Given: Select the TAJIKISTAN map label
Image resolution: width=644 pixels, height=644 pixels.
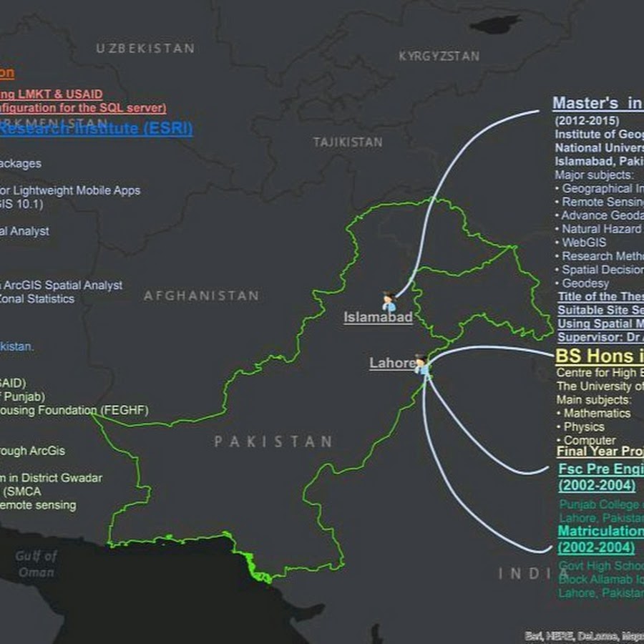Looking at the screenshot, I should [348, 142].
